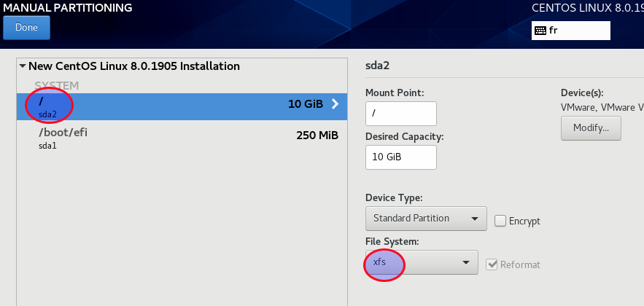Click the 250 MiB size text

(317, 136)
